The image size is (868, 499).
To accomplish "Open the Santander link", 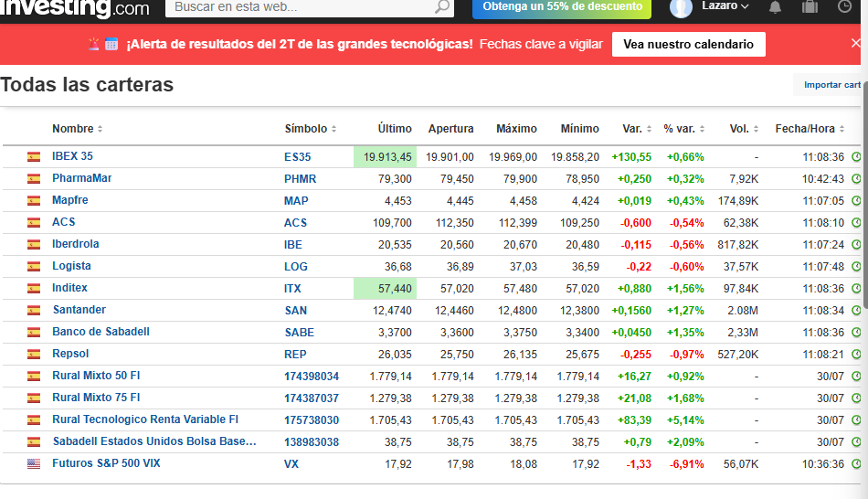I will pyautogui.click(x=79, y=310).
